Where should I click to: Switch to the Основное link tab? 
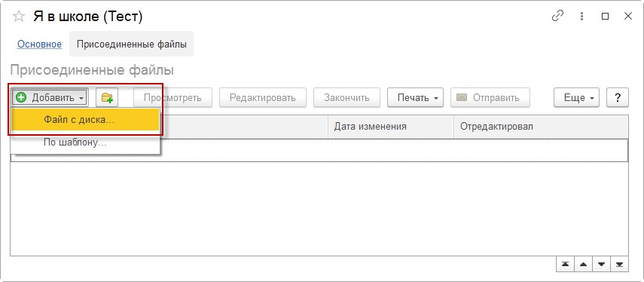pyautogui.click(x=39, y=44)
